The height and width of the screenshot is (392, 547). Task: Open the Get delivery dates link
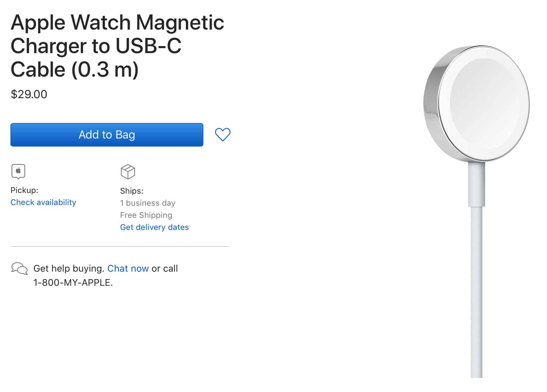[x=154, y=227]
